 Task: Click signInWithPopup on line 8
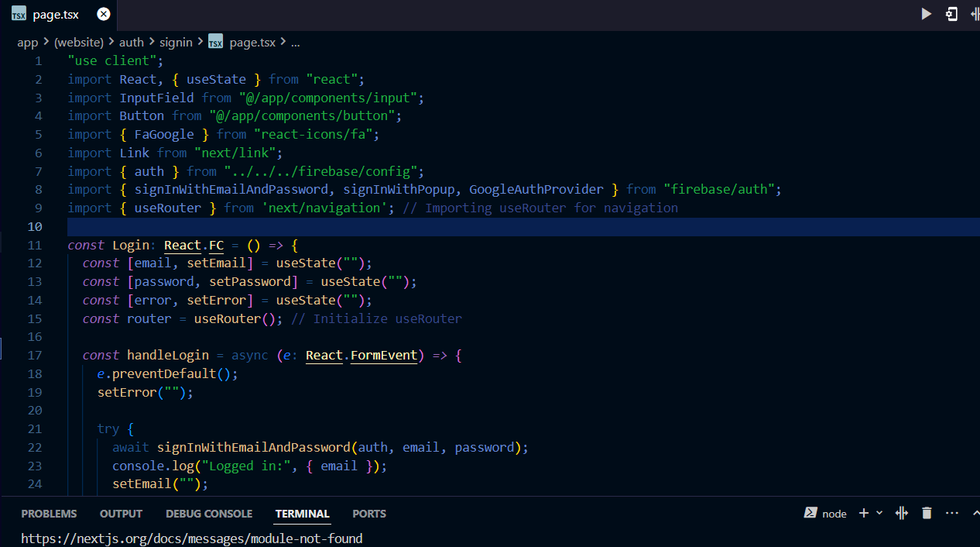click(x=399, y=189)
